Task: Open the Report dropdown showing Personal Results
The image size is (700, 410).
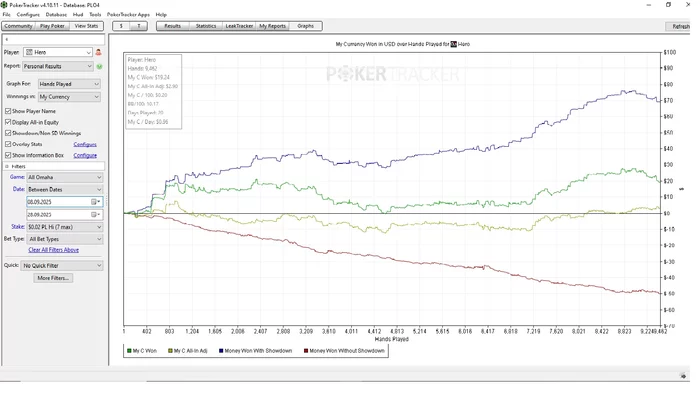Action: pos(58,66)
